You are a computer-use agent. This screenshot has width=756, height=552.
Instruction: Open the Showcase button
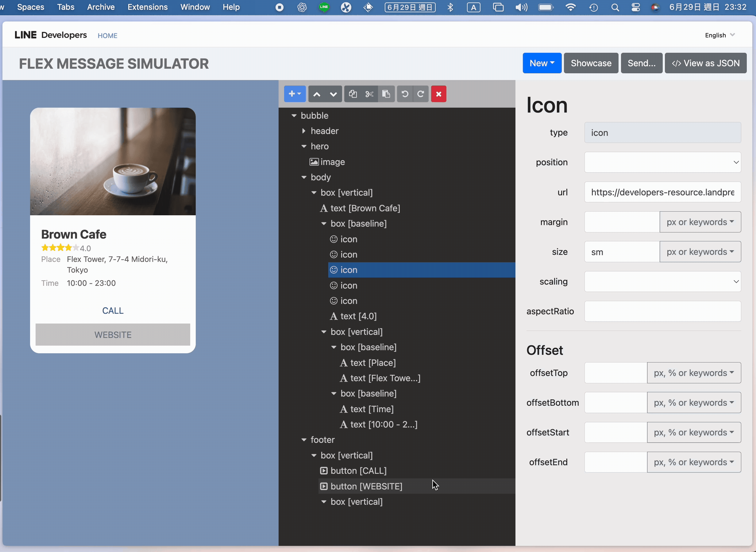pyautogui.click(x=591, y=63)
